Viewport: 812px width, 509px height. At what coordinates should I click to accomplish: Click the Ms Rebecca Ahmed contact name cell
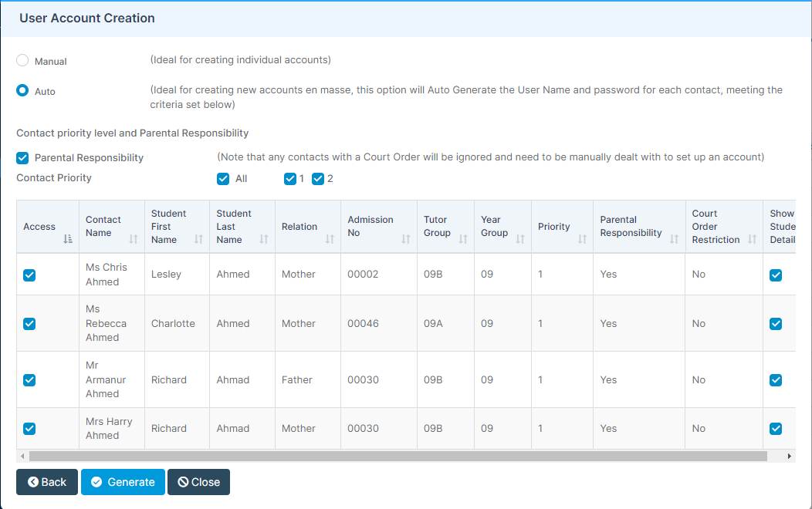click(112, 323)
